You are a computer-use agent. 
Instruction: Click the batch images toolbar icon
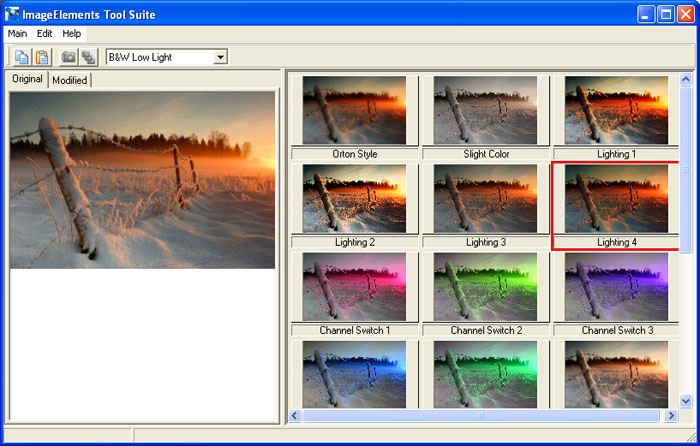point(88,57)
